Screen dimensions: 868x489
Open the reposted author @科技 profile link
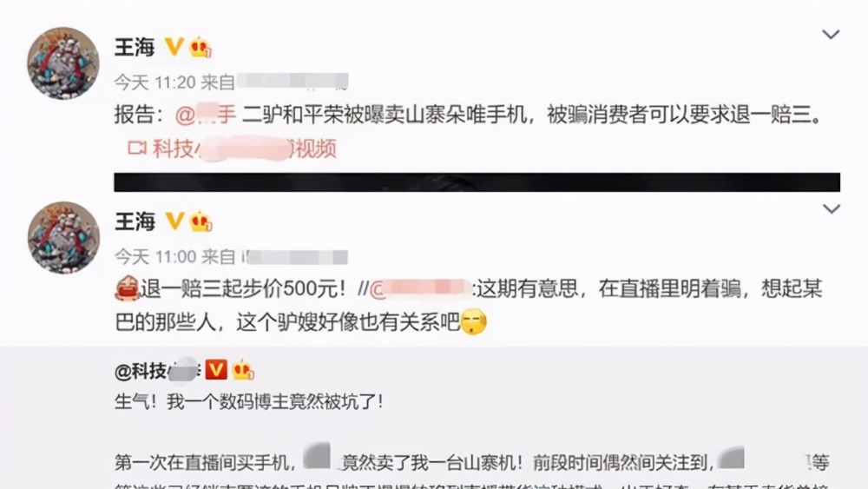click(x=157, y=371)
